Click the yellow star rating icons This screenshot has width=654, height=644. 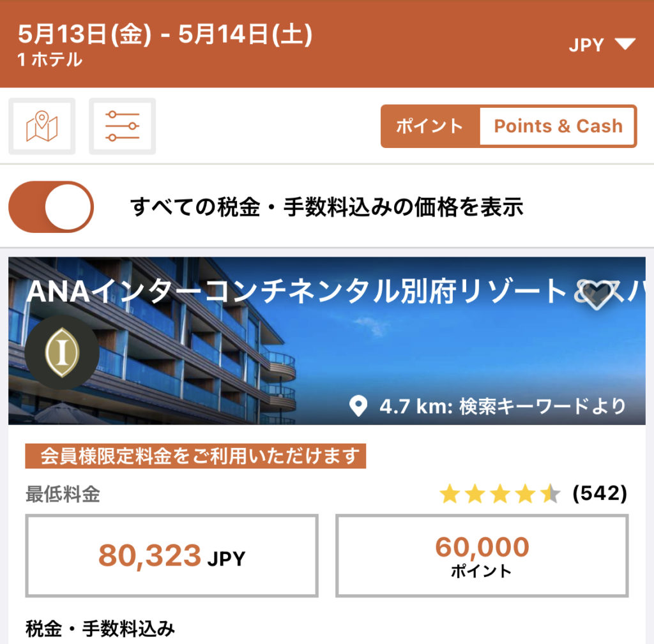pyautogui.click(x=499, y=493)
